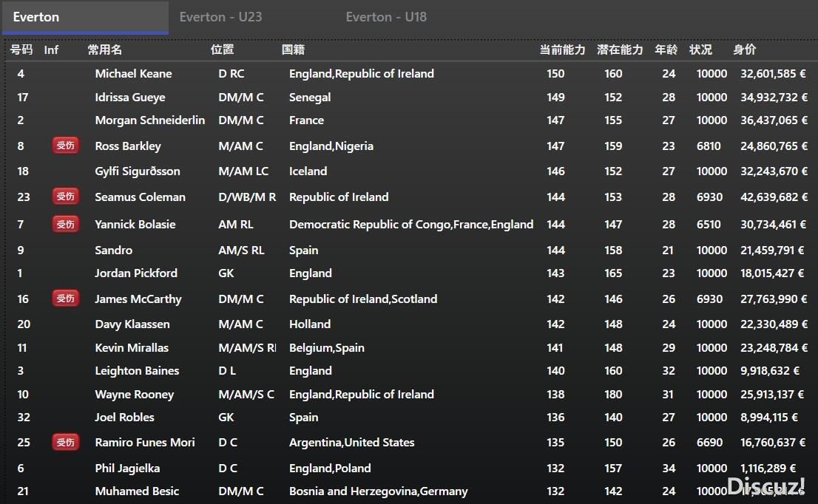
Task: Click the injury badge beside Seamus Coleman
Action: click(x=66, y=197)
